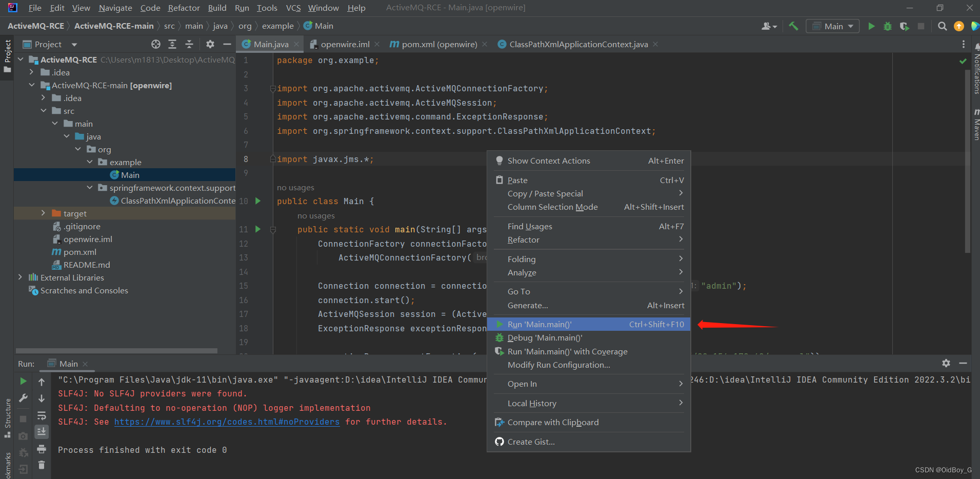The image size is (980, 479).
Task: Print the Run console output
Action: click(x=42, y=449)
